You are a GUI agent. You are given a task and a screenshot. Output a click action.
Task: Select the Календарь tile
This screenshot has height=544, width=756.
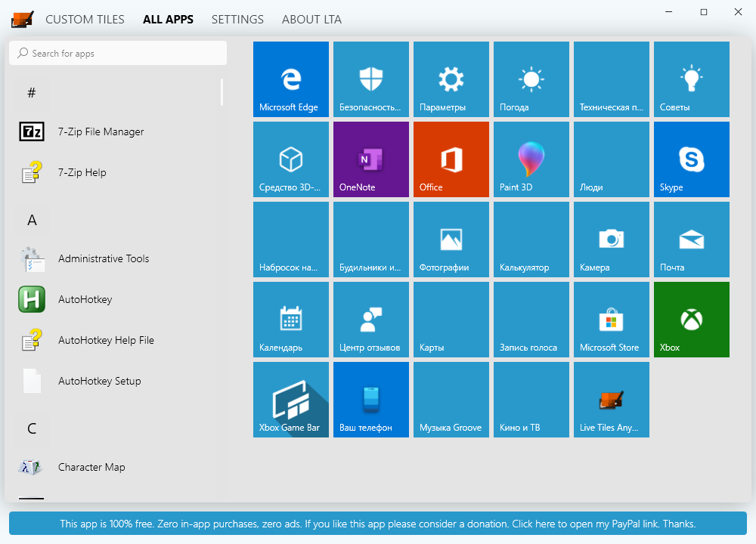pos(291,320)
